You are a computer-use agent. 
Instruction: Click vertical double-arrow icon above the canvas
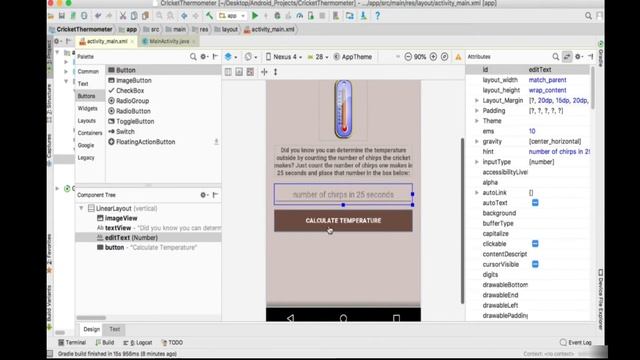click(276, 72)
